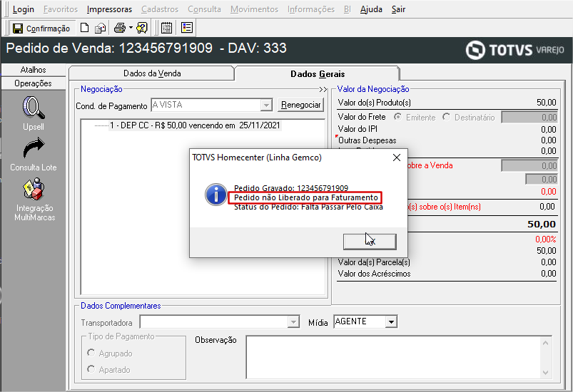Click the Operações sidebar header
The image size is (573, 392).
(x=34, y=83)
